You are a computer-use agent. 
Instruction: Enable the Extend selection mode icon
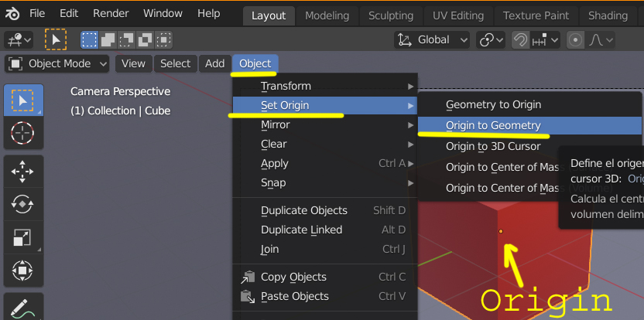tap(108, 39)
